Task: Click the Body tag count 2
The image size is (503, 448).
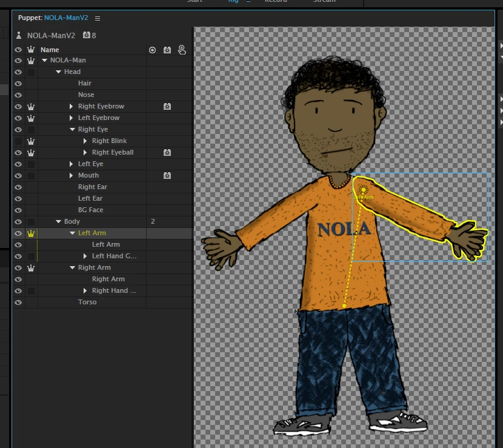Action: (153, 221)
